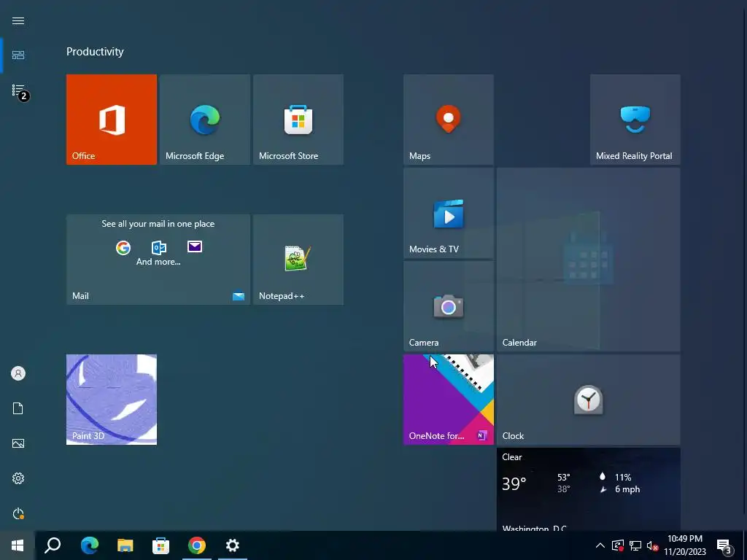Screen dimensions: 747x560
Task: Open the muted volume tray icon
Action: click(652, 545)
